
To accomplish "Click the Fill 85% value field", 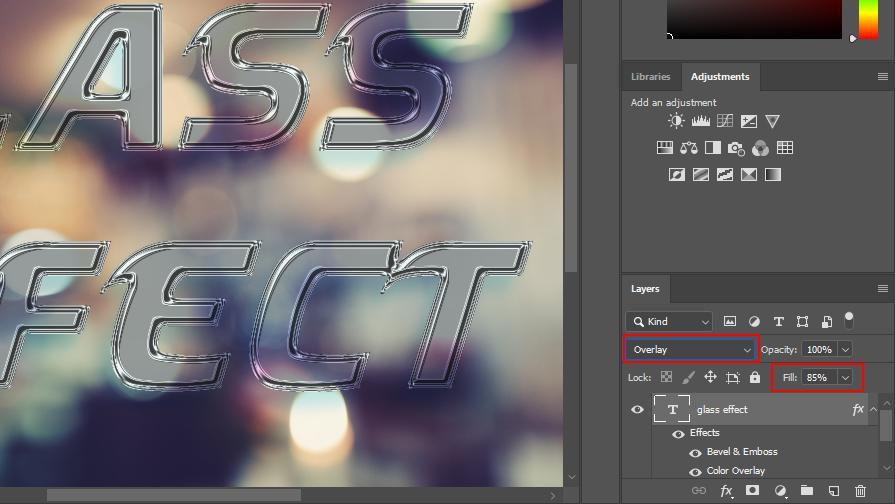I will [x=819, y=377].
